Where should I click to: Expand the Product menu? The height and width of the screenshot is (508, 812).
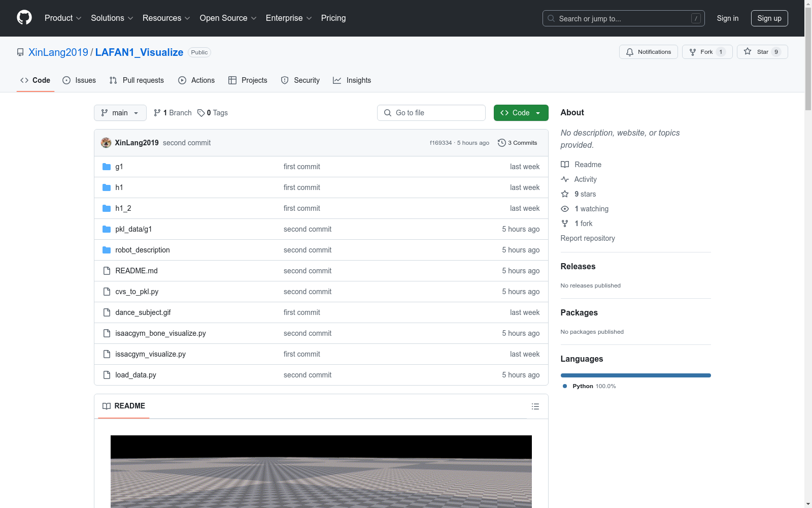tap(63, 18)
